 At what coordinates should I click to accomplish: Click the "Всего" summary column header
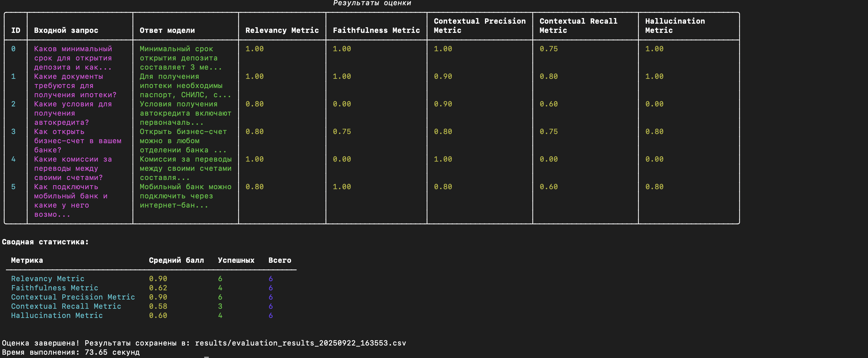point(280,260)
